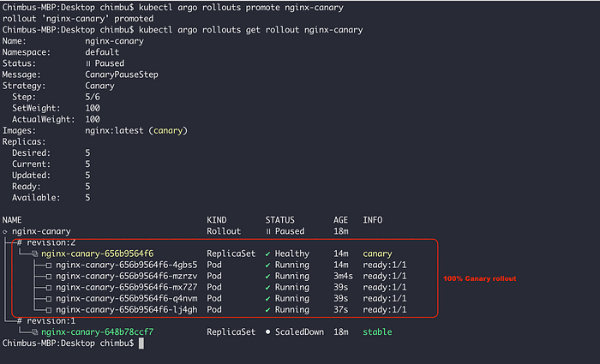Viewport: 600px width, 364px height.
Task: Click the yellow canary label in INFO column
Action: point(377,254)
